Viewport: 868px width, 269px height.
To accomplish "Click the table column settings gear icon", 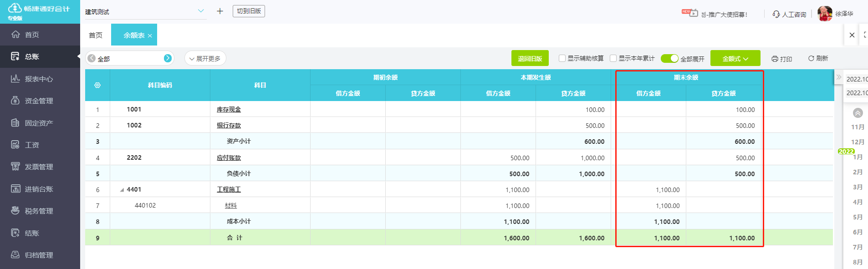I will [97, 85].
